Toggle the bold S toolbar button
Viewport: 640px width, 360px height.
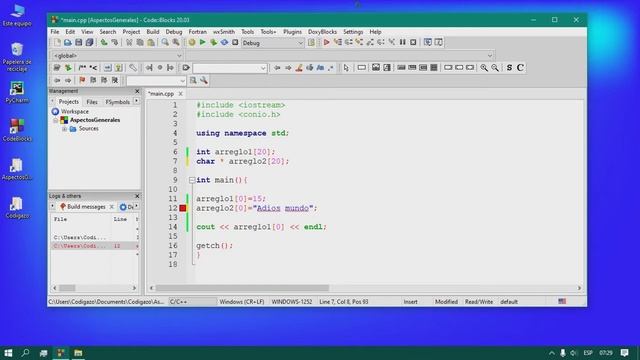point(509,68)
